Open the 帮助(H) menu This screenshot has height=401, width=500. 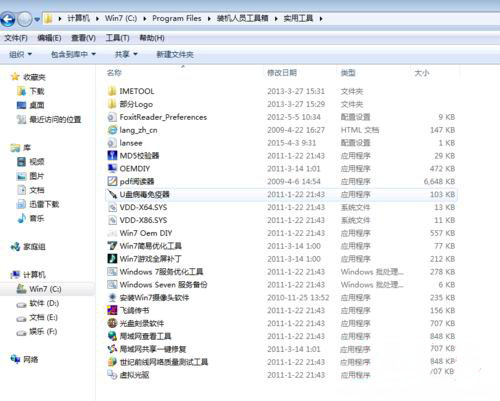(x=152, y=38)
